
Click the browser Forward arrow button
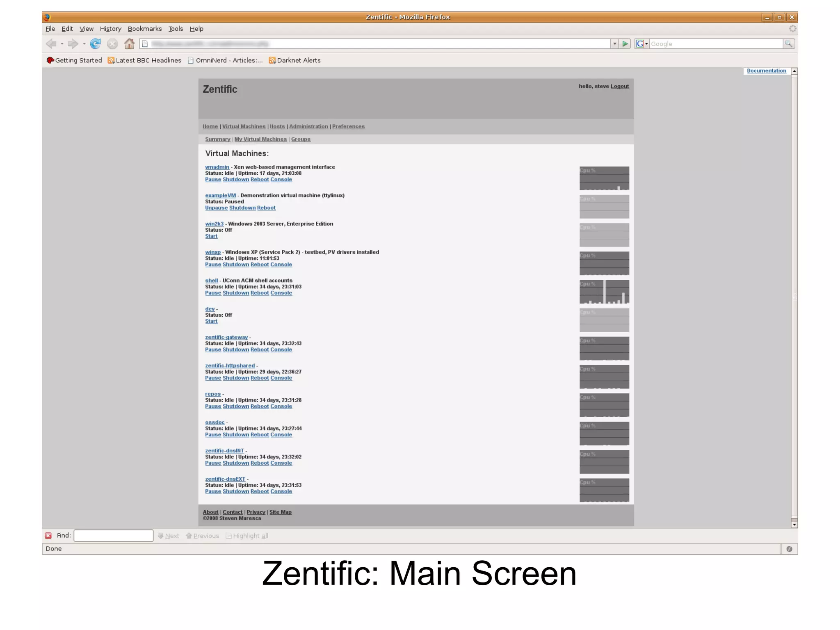(x=73, y=43)
